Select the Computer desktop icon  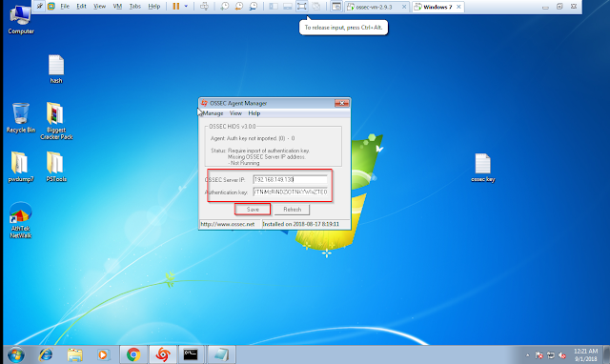21,19
